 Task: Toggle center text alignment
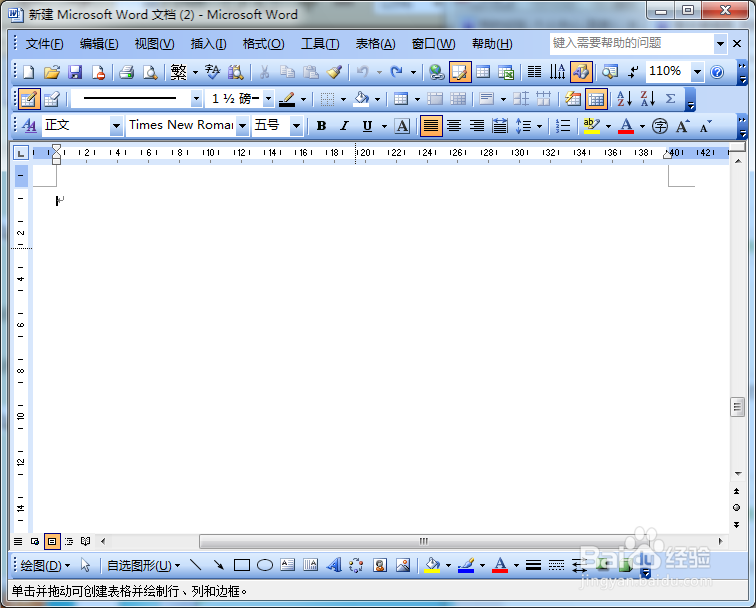click(454, 126)
